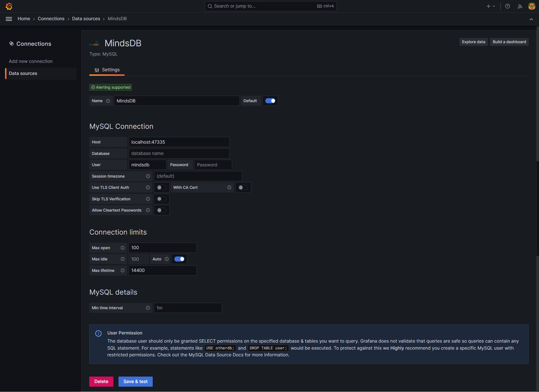Click info icon beside Session timezone
The height and width of the screenshot is (392, 539).
pos(148,176)
